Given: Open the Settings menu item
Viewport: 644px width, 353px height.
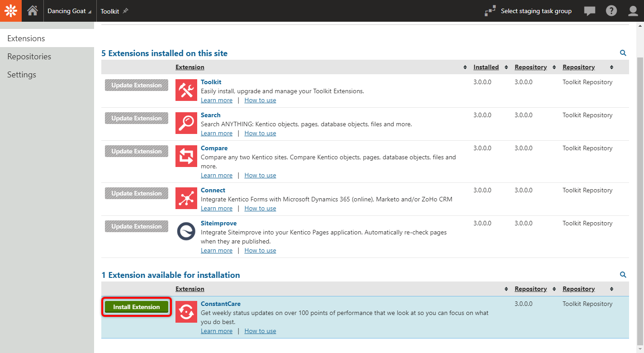Looking at the screenshot, I should 47,75.
